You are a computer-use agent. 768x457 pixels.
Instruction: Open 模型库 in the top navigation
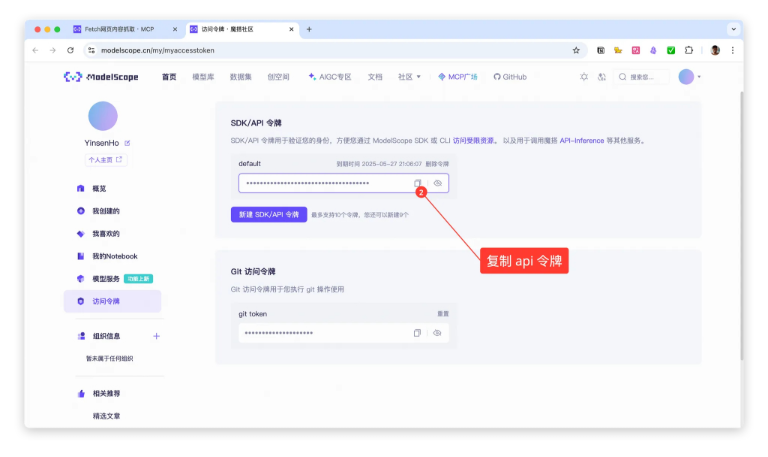pos(203,77)
